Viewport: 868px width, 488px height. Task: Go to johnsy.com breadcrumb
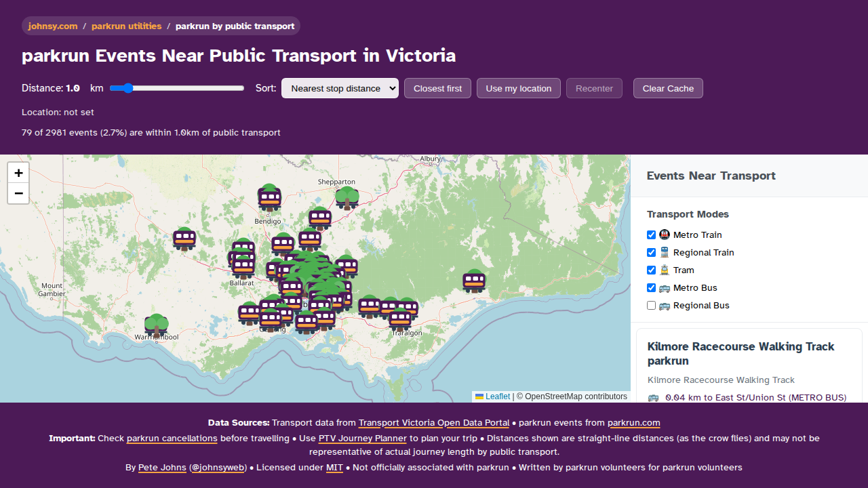[53, 26]
